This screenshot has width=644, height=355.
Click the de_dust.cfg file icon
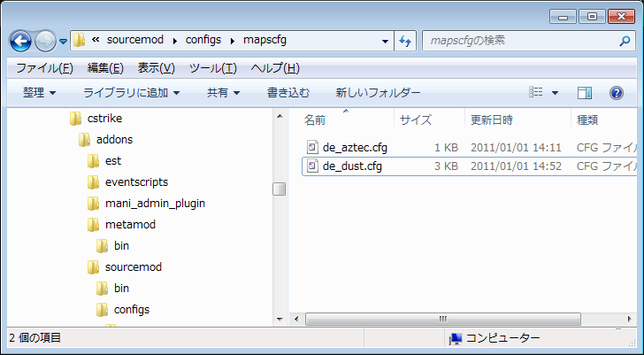pyautogui.click(x=313, y=166)
